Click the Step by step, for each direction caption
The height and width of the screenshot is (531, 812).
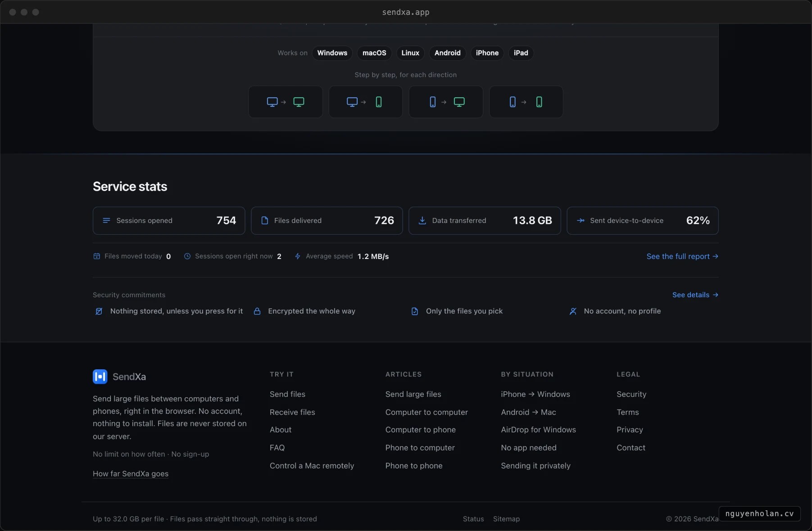405,75
